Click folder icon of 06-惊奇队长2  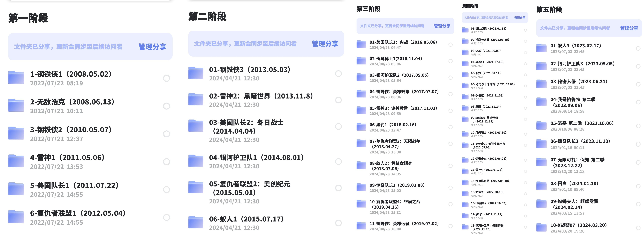pos(542,144)
